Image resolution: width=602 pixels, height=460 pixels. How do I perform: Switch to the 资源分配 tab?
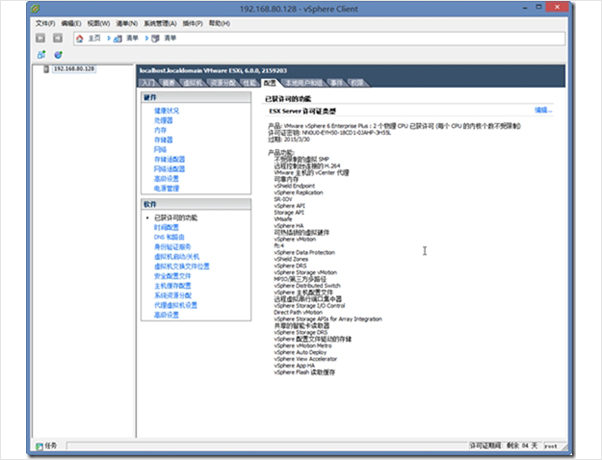click(223, 83)
